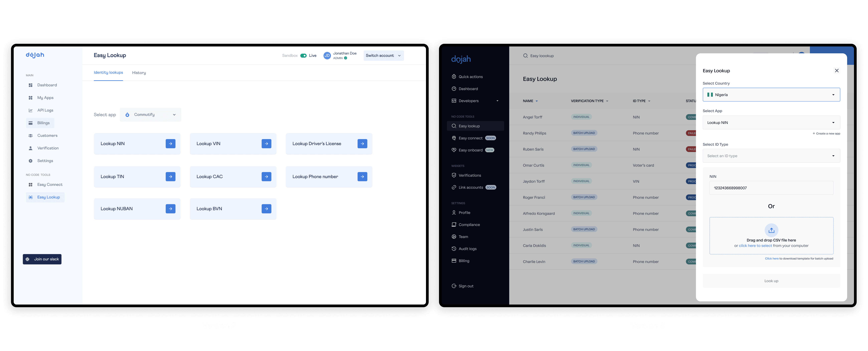Viewport: 868px width, 351px height.
Task: Click the Verification person icon
Action: click(31, 148)
